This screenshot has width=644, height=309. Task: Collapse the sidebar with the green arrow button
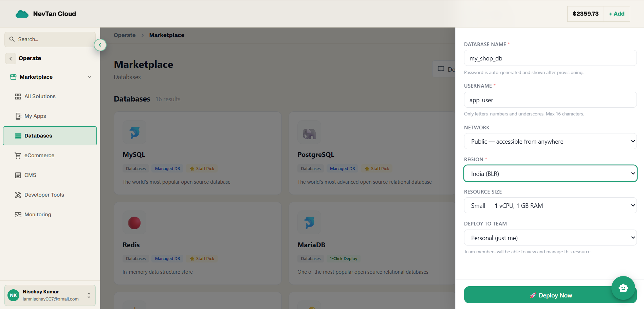pos(100,45)
